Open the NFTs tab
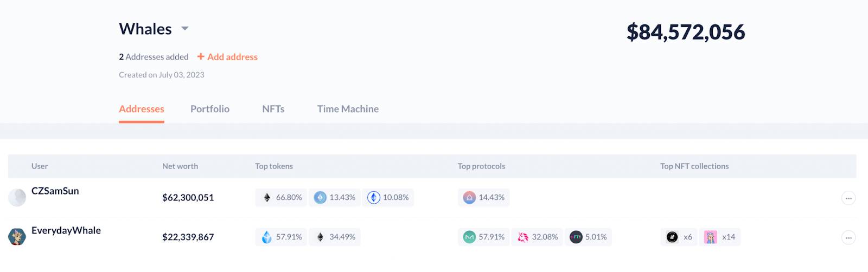 pos(273,109)
